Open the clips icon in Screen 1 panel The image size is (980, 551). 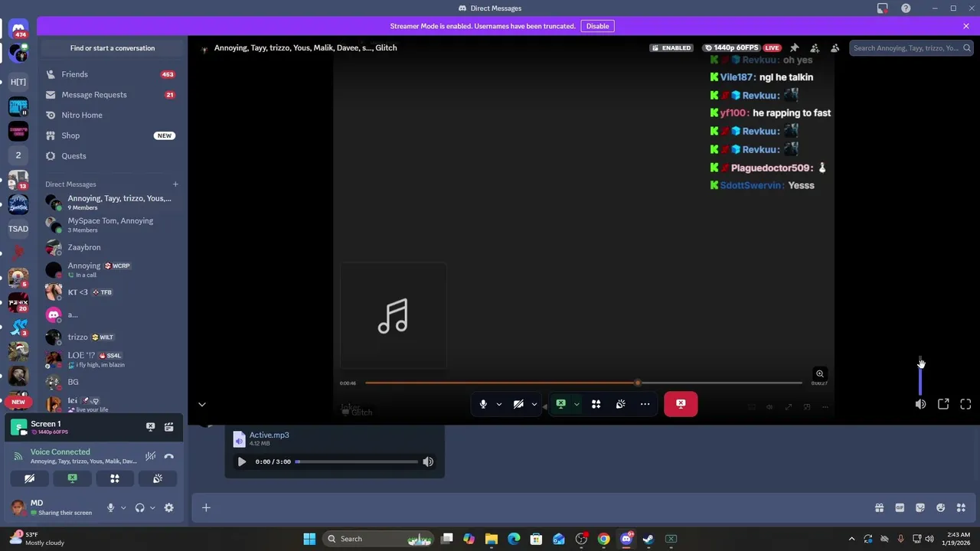pos(168,427)
